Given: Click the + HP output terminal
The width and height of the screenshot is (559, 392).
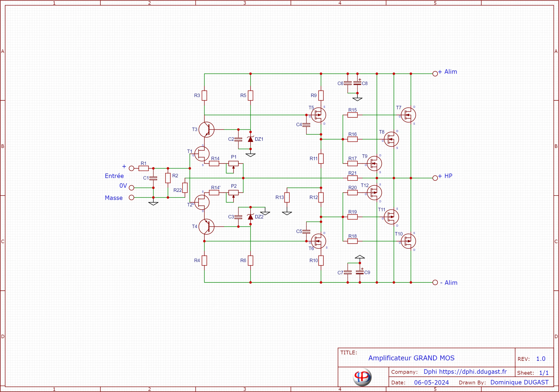Looking at the screenshot, I should pyautogui.click(x=435, y=178).
